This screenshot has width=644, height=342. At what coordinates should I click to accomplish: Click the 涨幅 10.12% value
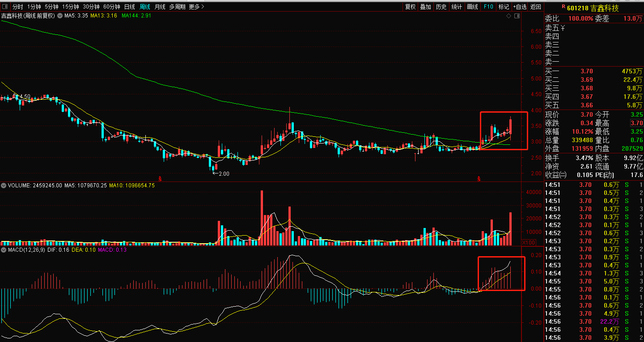[584, 131]
